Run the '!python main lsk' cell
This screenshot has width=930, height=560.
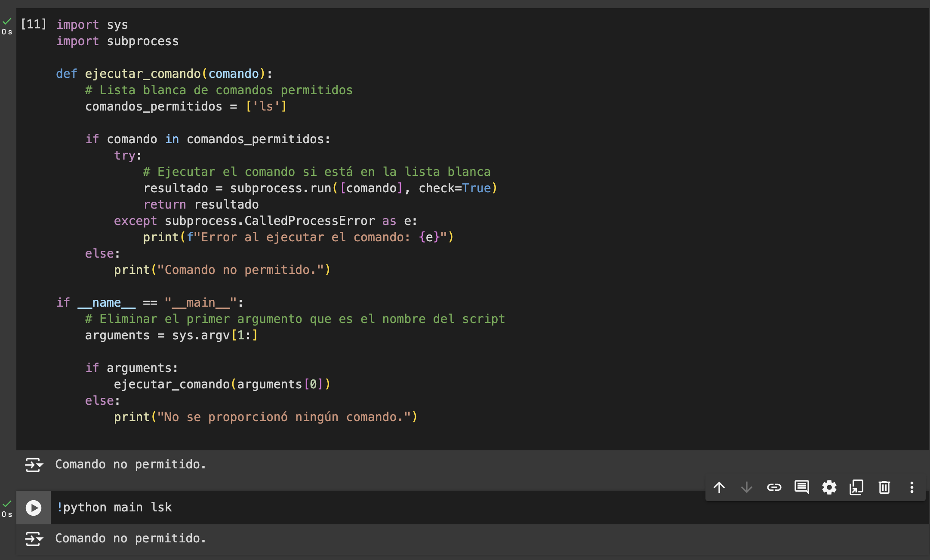[34, 508]
